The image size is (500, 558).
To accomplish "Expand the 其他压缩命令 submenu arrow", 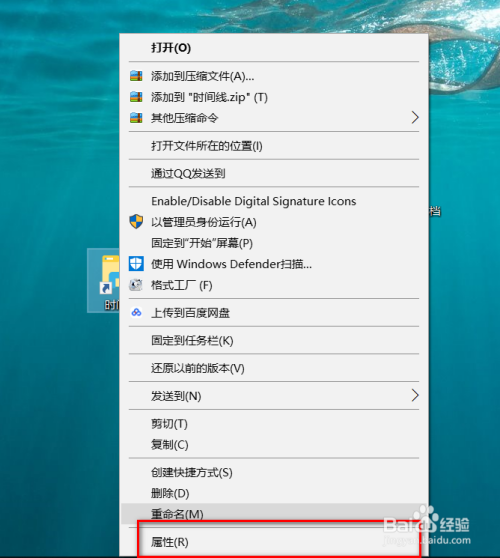I will tap(415, 117).
